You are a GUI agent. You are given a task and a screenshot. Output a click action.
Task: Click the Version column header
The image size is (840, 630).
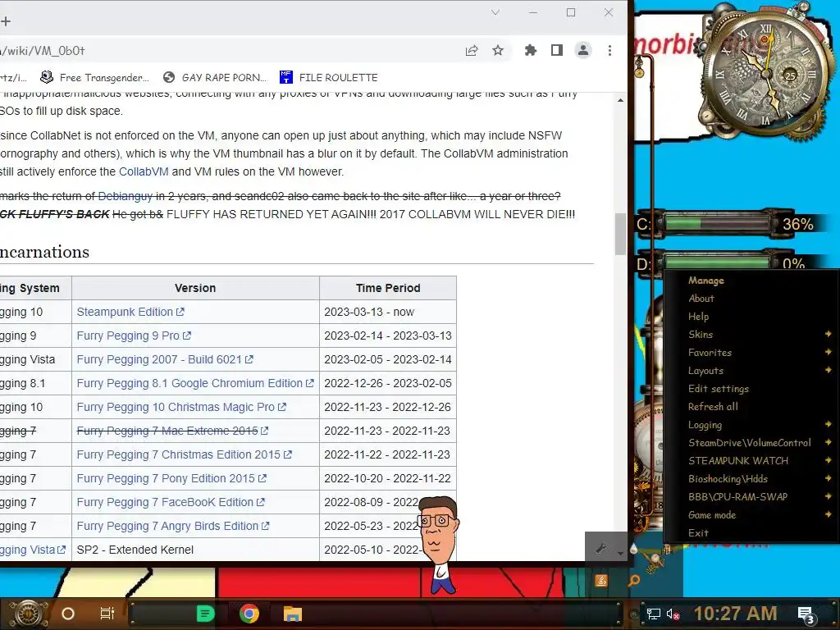pyautogui.click(x=195, y=288)
